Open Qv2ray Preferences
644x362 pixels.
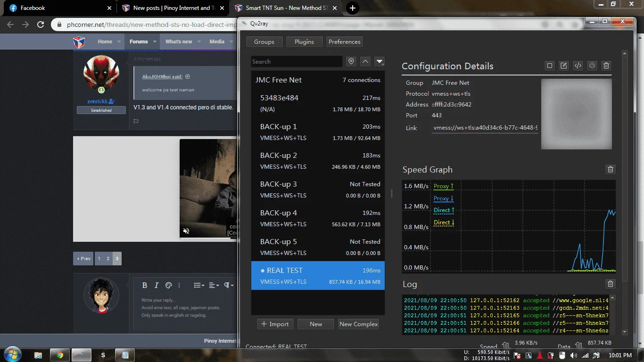point(344,42)
